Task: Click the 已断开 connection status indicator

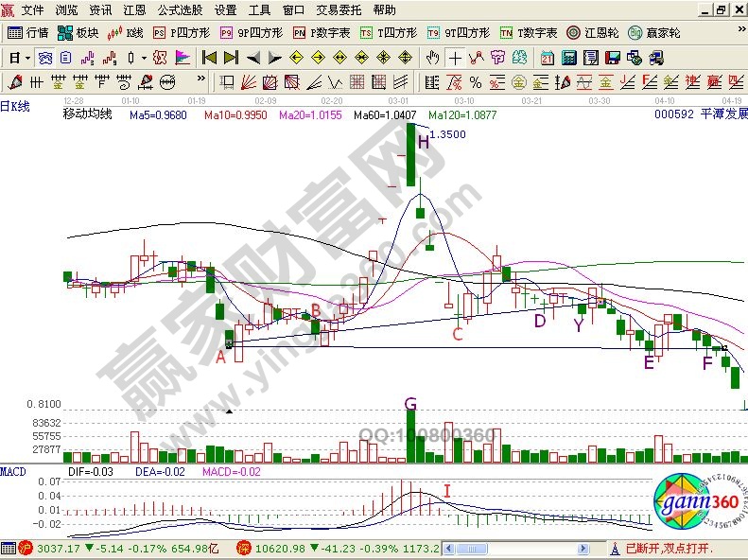Action: [x=667, y=549]
